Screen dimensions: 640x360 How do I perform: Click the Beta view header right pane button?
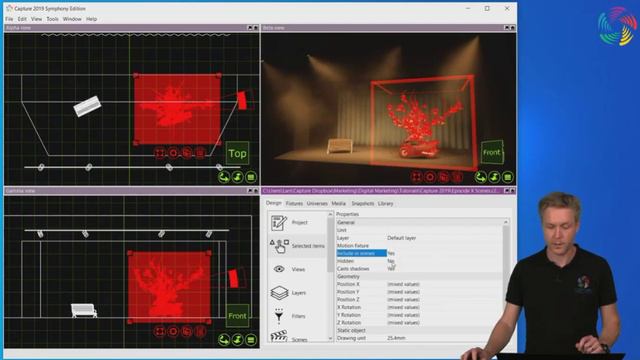[513, 28]
